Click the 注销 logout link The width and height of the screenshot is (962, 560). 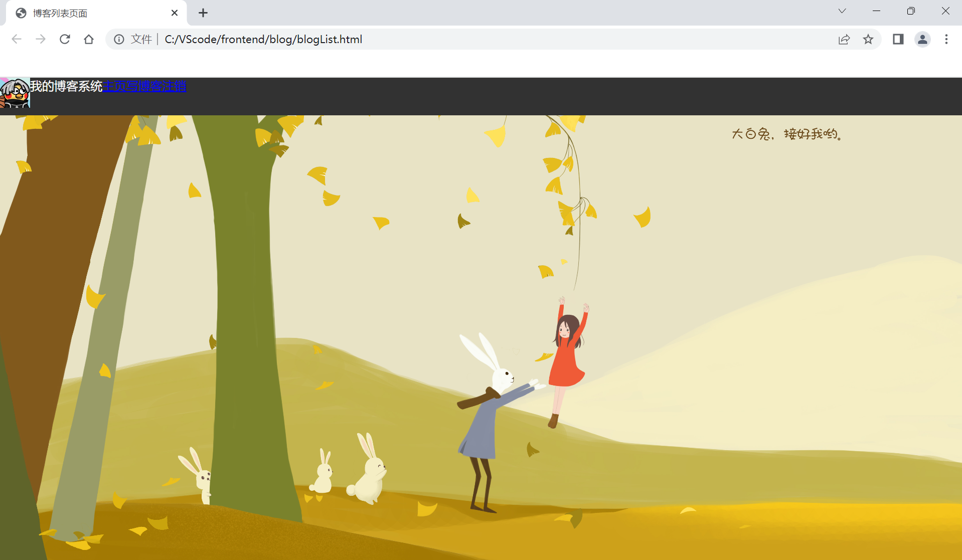point(175,86)
